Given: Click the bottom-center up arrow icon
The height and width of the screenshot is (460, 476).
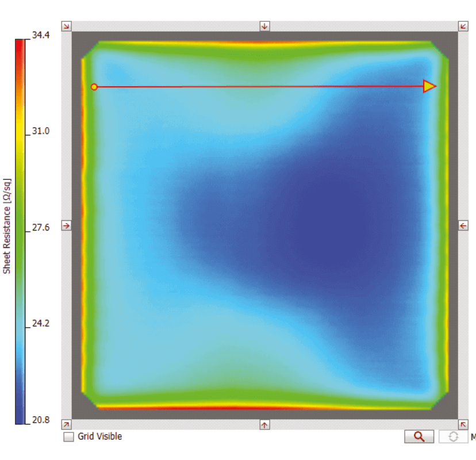Looking at the screenshot, I should click(264, 425).
